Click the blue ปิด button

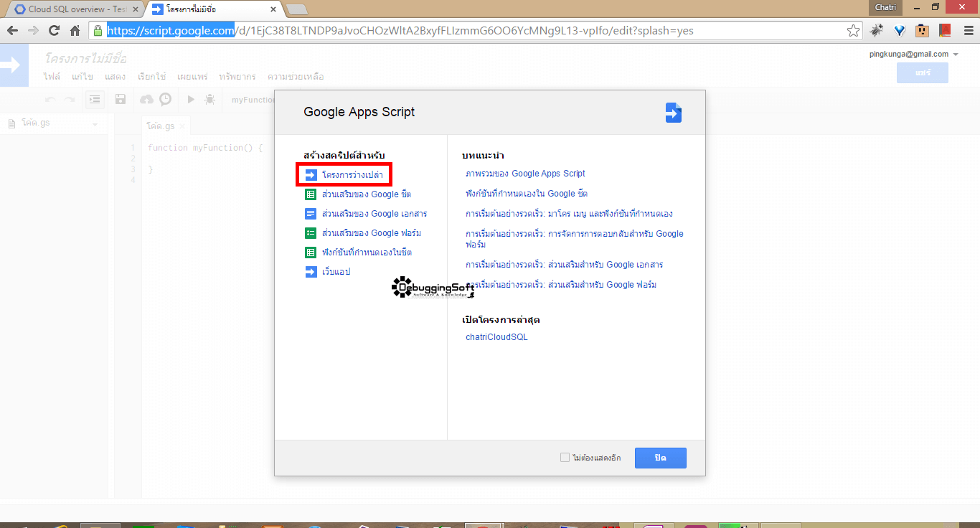click(661, 458)
